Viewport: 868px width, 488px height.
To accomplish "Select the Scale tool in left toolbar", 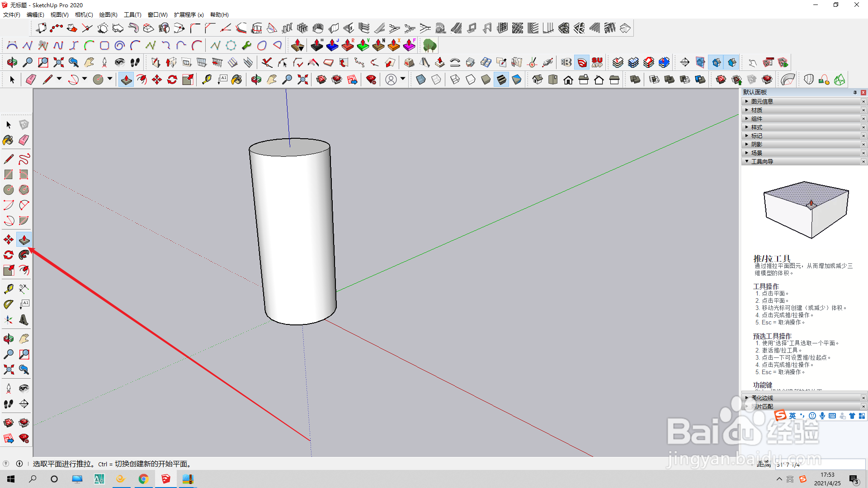I will [9, 270].
